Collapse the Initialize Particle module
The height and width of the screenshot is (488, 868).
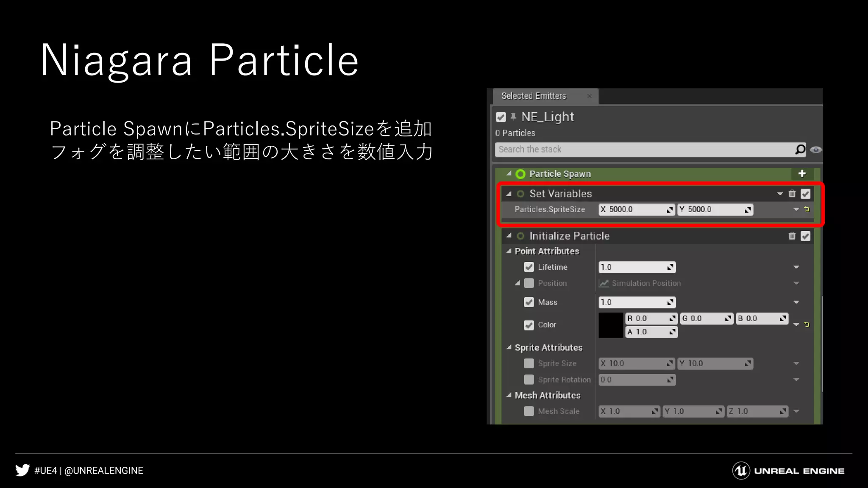[x=509, y=235]
